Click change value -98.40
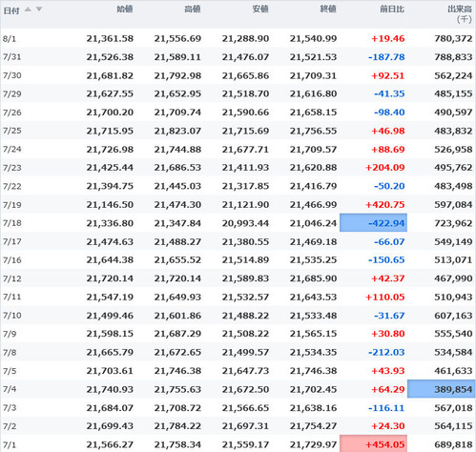This screenshot has height=452, width=476. (389, 113)
